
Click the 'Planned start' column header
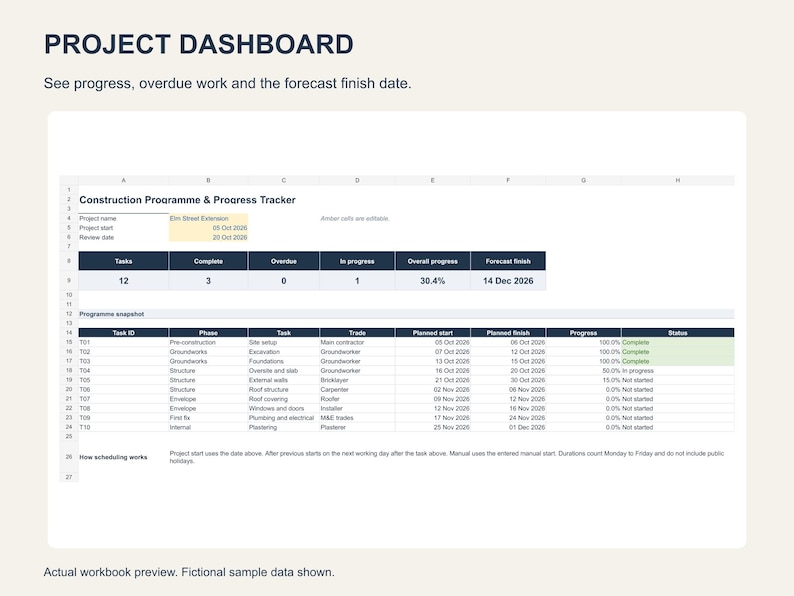432,333
